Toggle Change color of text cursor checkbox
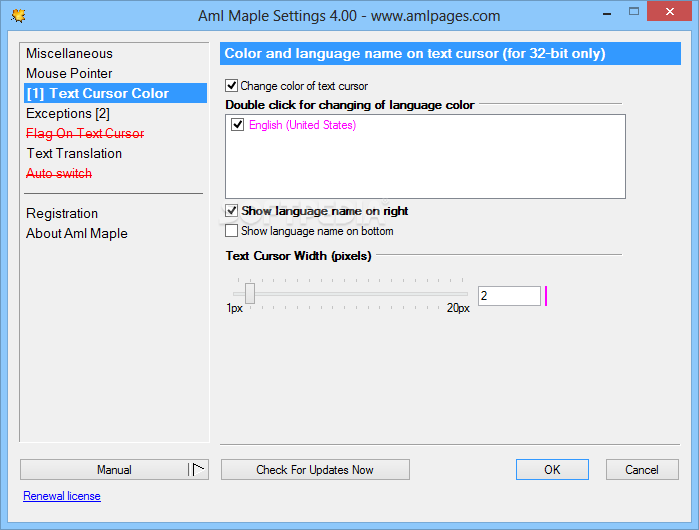This screenshot has height=530, width=699. [x=231, y=85]
